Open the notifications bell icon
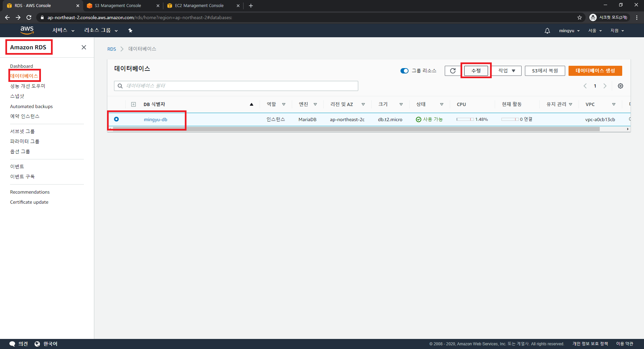 [x=547, y=31]
